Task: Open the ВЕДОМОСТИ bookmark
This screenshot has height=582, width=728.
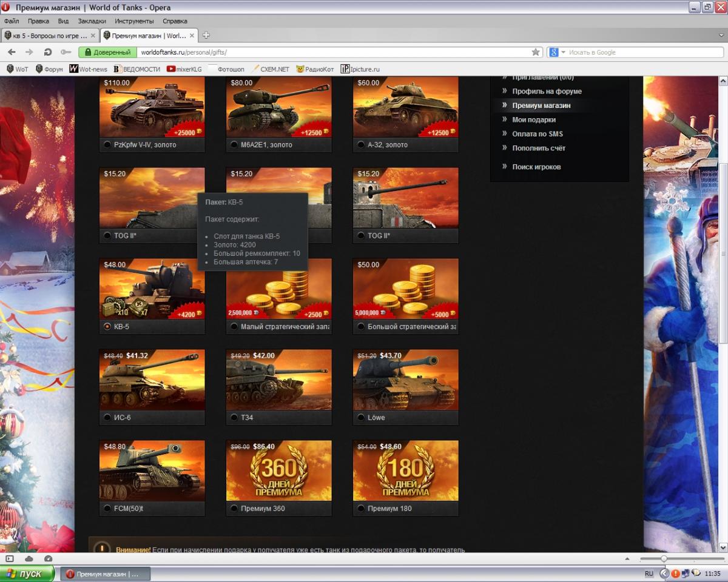Action: 137,69
